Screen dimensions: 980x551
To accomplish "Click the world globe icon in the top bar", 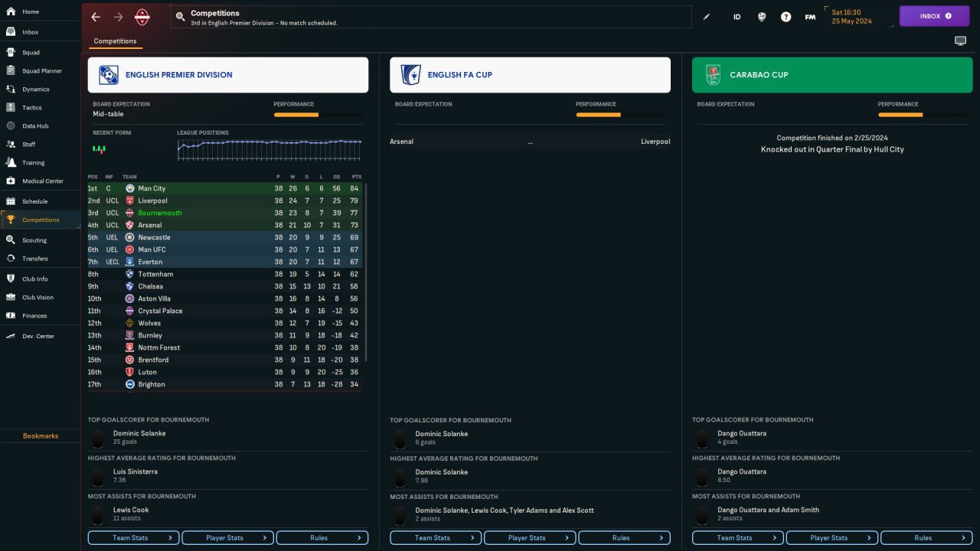I will coord(762,17).
